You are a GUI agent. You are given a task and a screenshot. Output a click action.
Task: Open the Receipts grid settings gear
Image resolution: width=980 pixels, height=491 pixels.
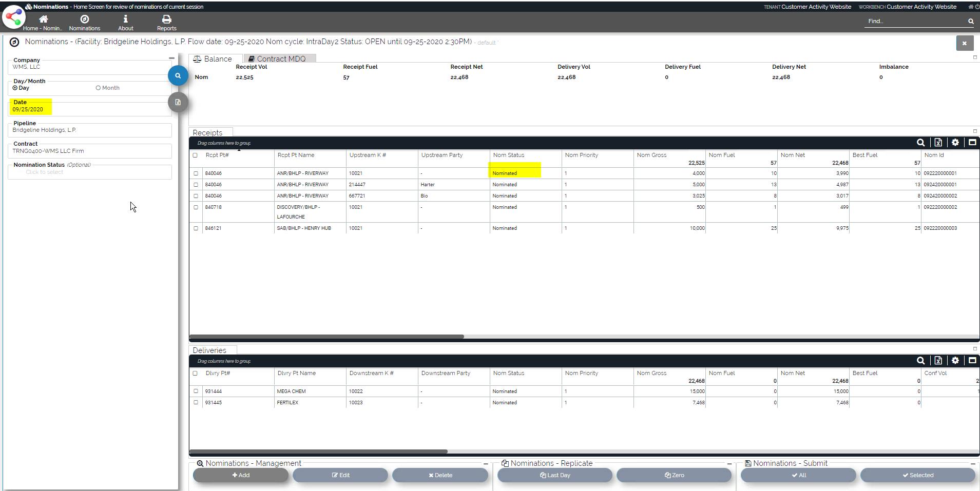(x=955, y=143)
